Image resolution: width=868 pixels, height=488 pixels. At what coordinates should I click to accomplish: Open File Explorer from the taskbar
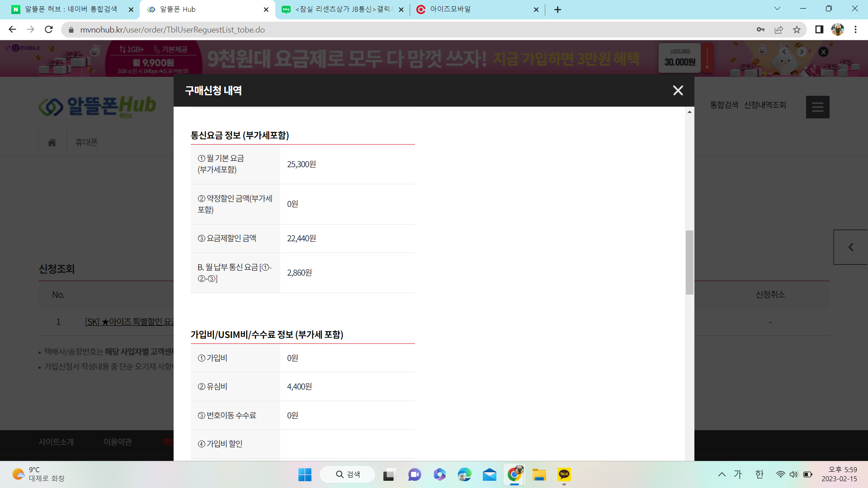pos(539,474)
